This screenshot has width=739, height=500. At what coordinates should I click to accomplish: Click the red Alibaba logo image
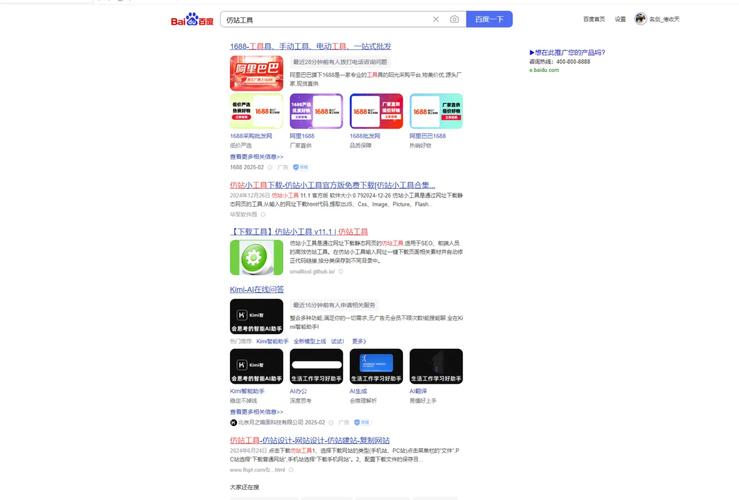click(256, 73)
